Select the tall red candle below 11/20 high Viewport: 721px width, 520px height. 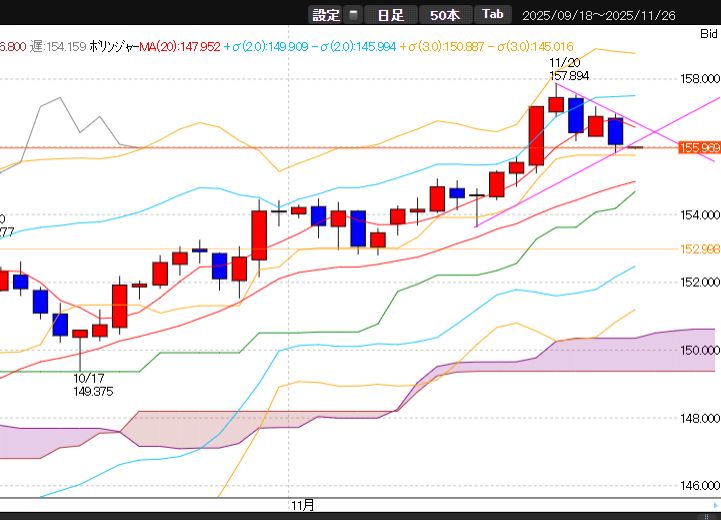pyautogui.click(x=537, y=134)
